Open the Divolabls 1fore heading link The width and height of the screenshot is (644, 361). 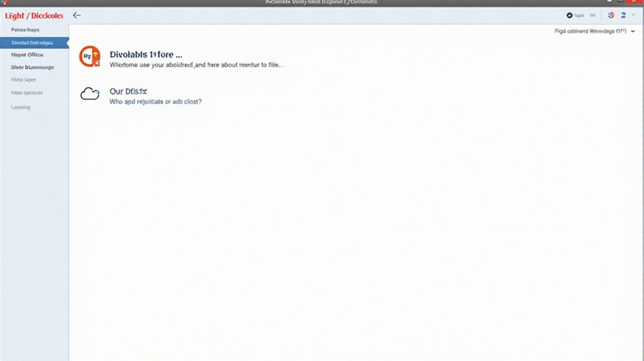point(145,55)
